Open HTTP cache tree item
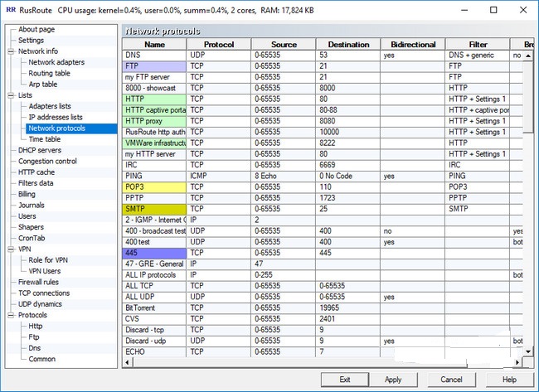Viewport: 539px width, 392px height. click(36, 172)
